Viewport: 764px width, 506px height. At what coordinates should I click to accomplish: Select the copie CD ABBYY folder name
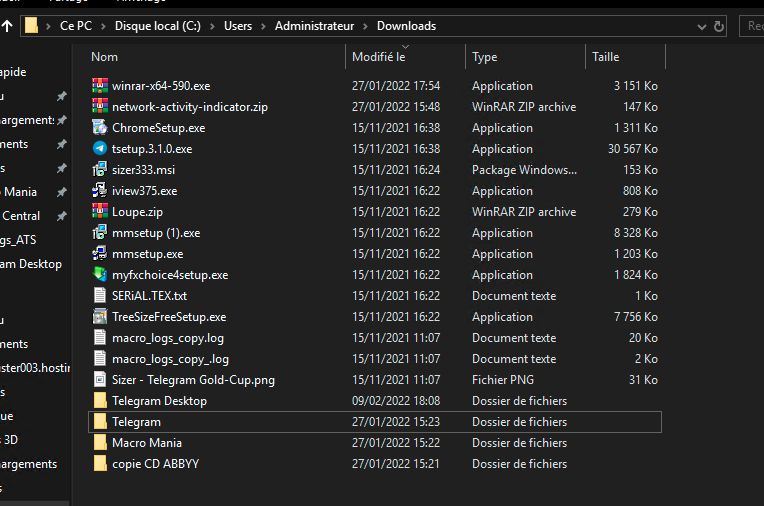pyautogui.click(x=155, y=464)
